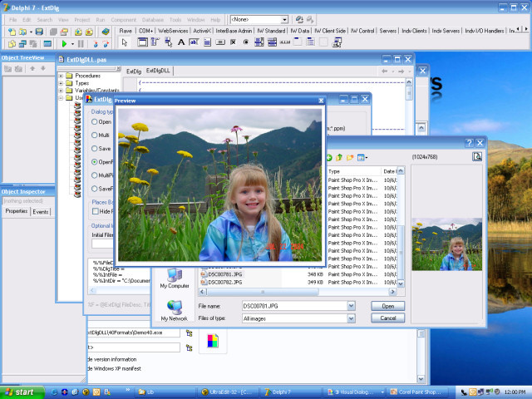Click the View Form toolbar icon
Viewport: 532px width, 399px height.
[22, 43]
